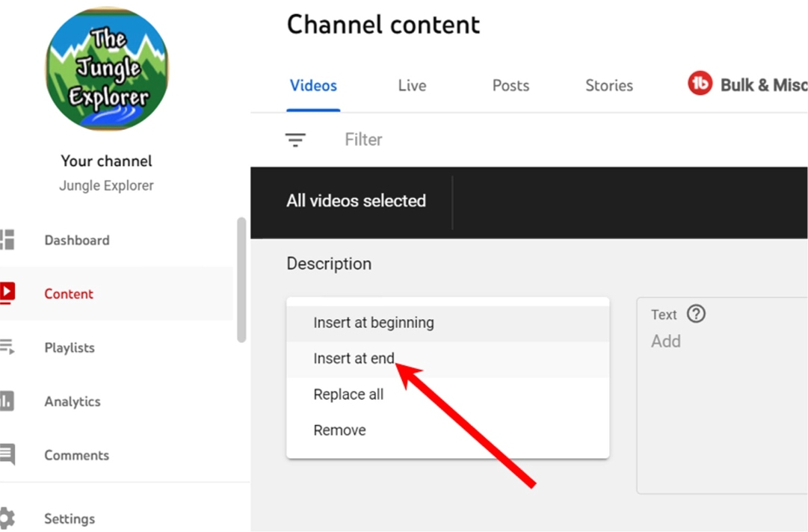Click the filter lines icon
Screen dimensions: 808x532
click(295, 140)
